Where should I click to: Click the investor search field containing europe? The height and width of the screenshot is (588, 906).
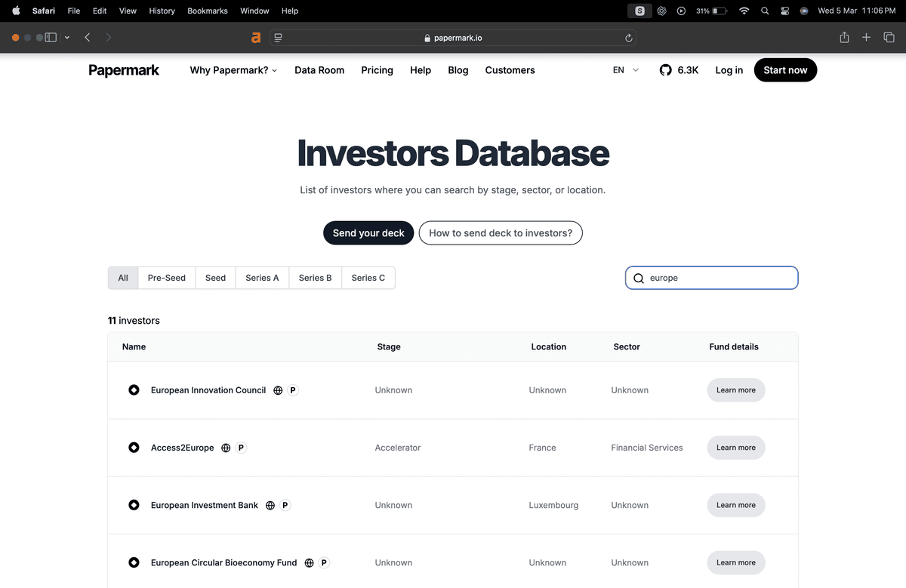pyautogui.click(x=711, y=278)
